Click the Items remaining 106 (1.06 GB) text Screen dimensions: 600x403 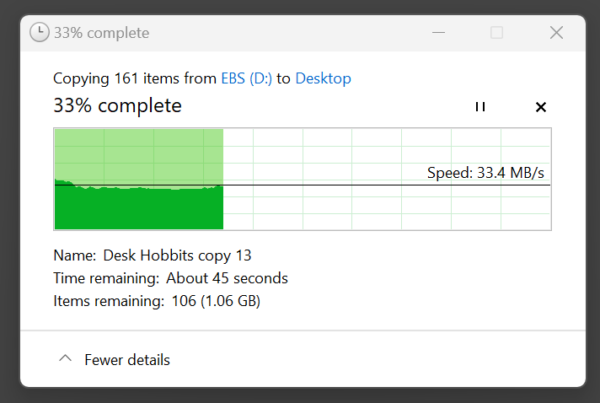[x=157, y=300]
